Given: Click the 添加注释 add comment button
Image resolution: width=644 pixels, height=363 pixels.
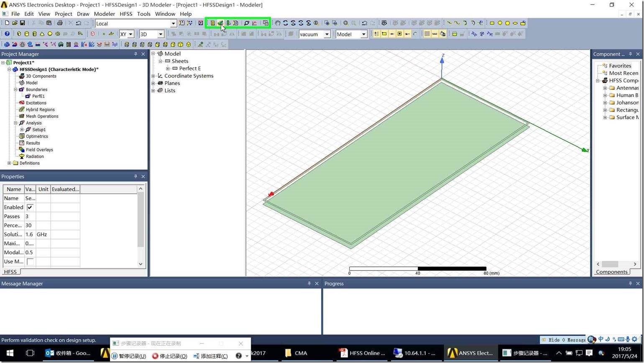Looking at the screenshot, I should 210,356.
